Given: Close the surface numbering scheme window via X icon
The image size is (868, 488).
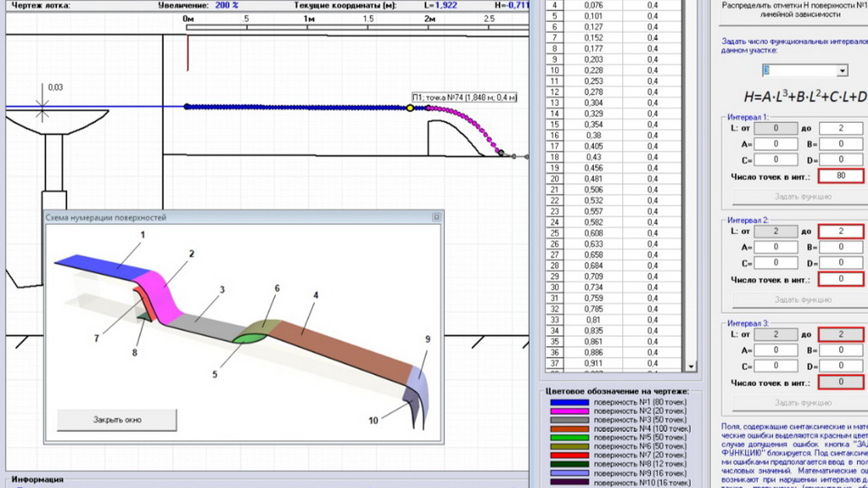Looking at the screenshot, I should click(436, 218).
